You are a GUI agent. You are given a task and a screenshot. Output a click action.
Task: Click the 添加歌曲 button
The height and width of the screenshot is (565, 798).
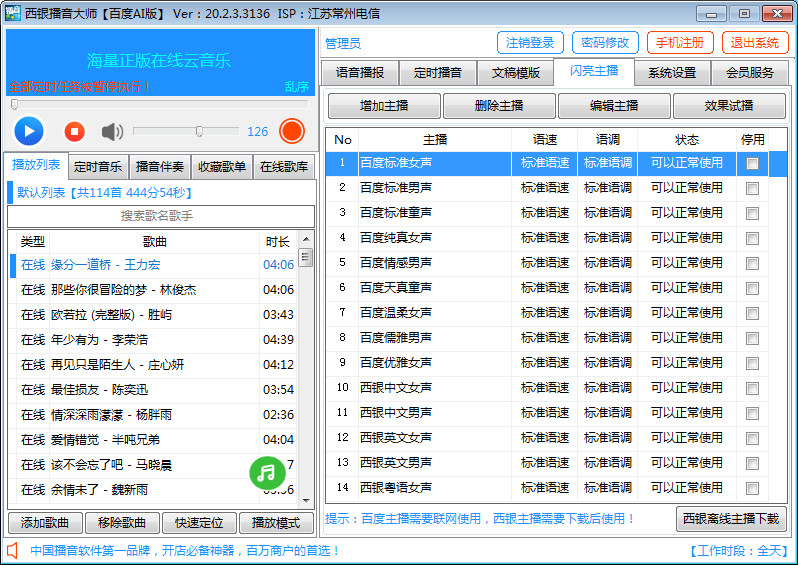point(45,523)
